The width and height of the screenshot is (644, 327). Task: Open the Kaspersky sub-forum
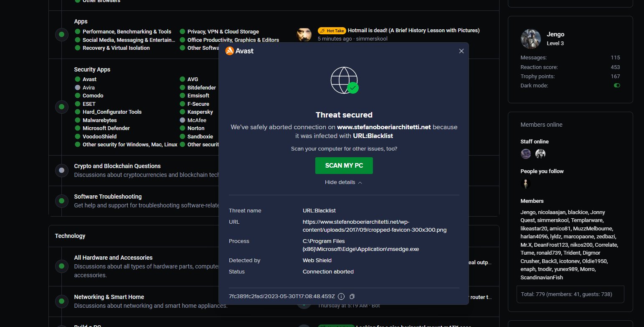(x=200, y=112)
